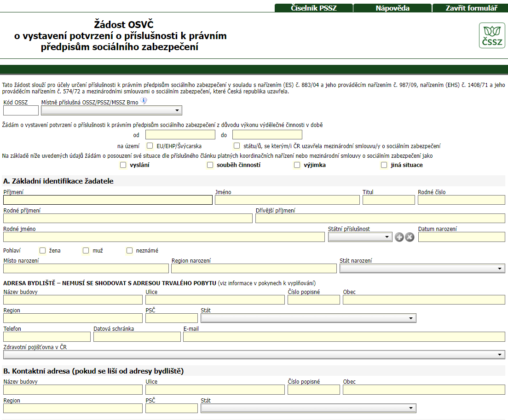Select the žena gender checkbox

click(43, 251)
